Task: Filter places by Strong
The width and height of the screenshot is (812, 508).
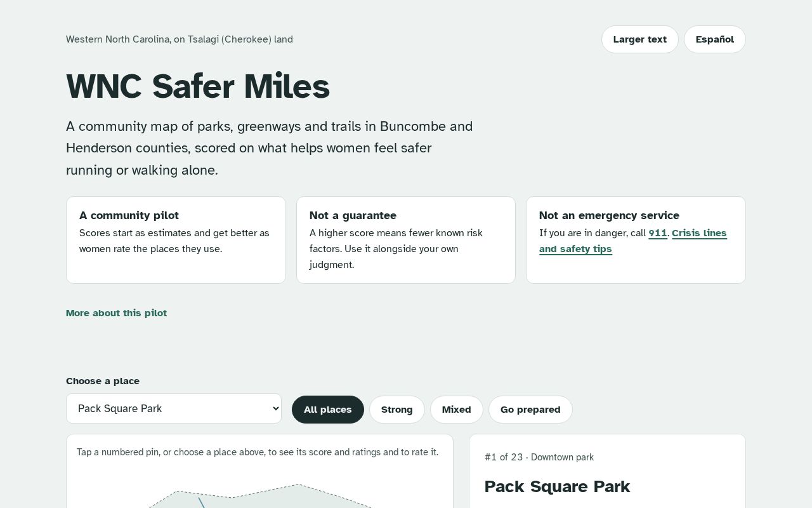Action: coord(397,410)
